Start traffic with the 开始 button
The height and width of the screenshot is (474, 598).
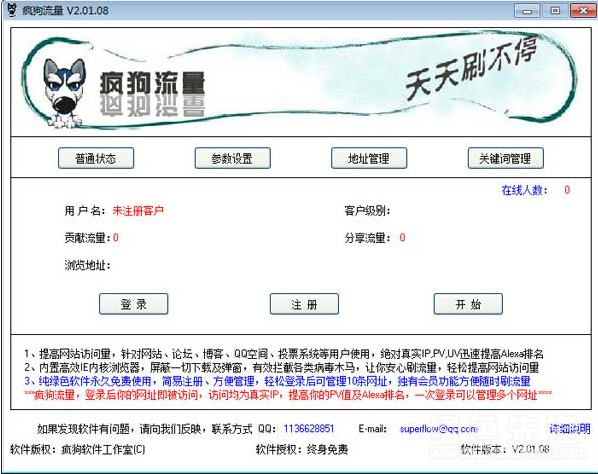[x=468, y=304]
